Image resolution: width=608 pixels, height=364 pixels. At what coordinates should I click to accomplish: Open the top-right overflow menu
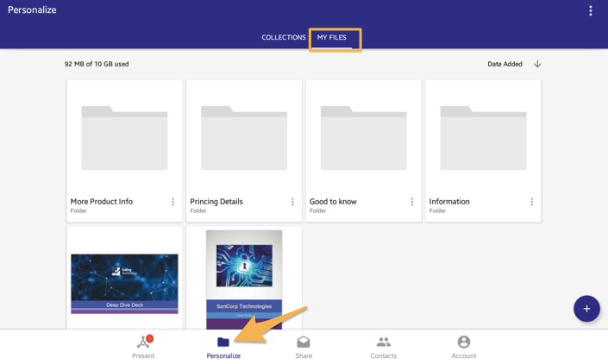point(590,10)
